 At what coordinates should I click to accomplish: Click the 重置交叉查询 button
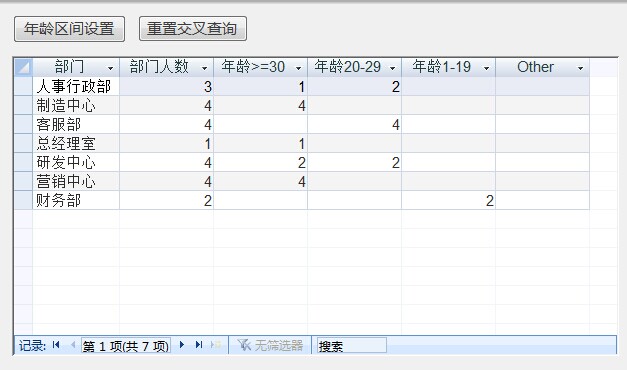tap(193, 29)
